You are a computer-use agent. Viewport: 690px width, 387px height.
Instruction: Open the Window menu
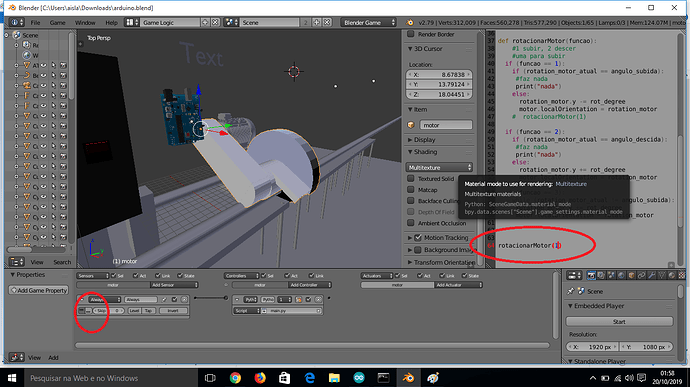tap(85, 22)
